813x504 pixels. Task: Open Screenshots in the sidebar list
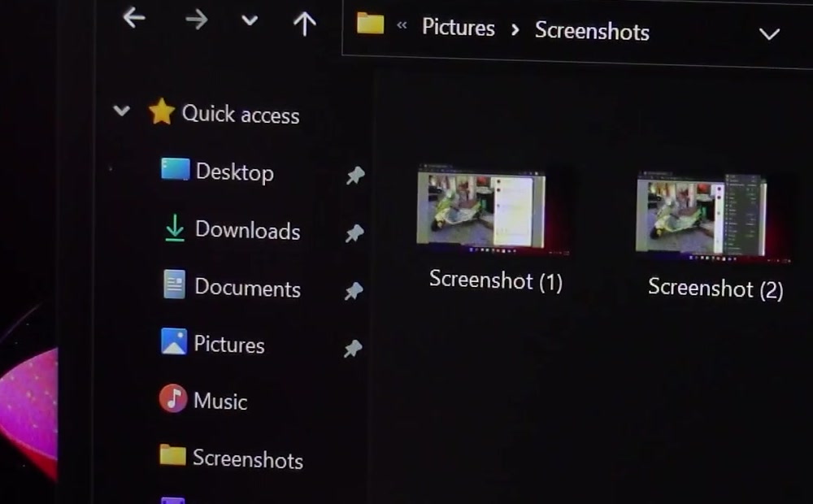pos(248,459)
